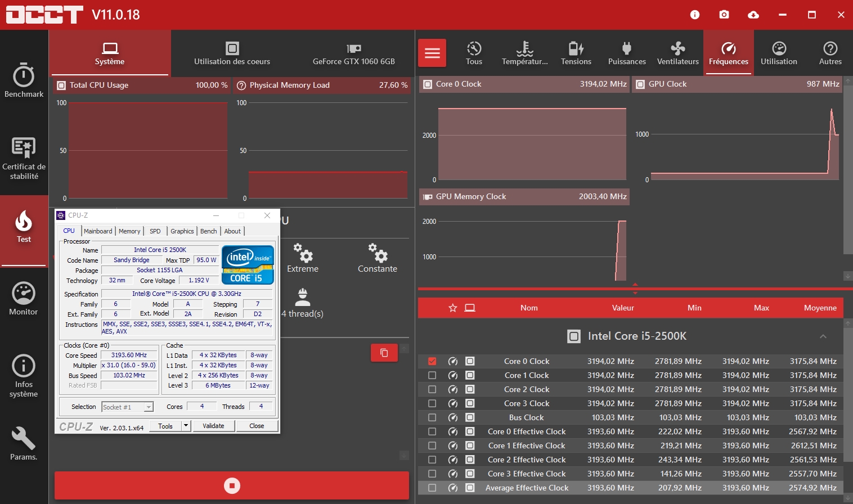This screenshot has width=853, height=504.
Task: Open the Mainboard tab in CPU-Z
Action: pos(98,231)
